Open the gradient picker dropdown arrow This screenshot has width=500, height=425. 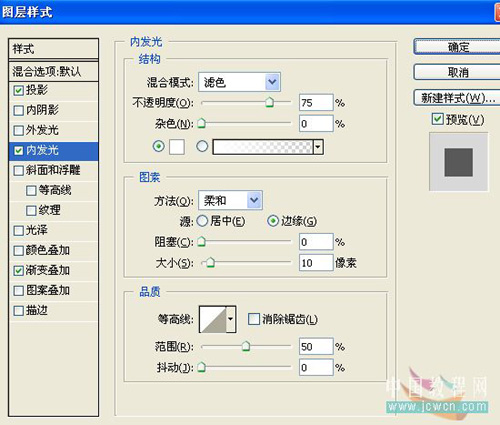coord(318,147)
